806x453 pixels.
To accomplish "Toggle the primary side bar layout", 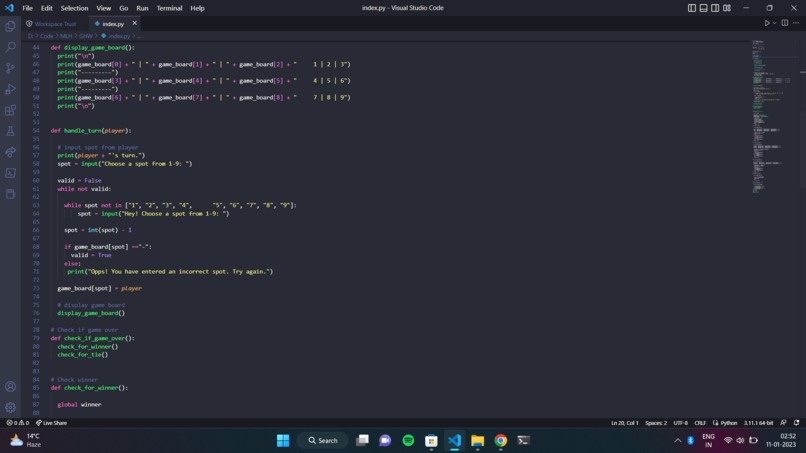I will point(692,8).
